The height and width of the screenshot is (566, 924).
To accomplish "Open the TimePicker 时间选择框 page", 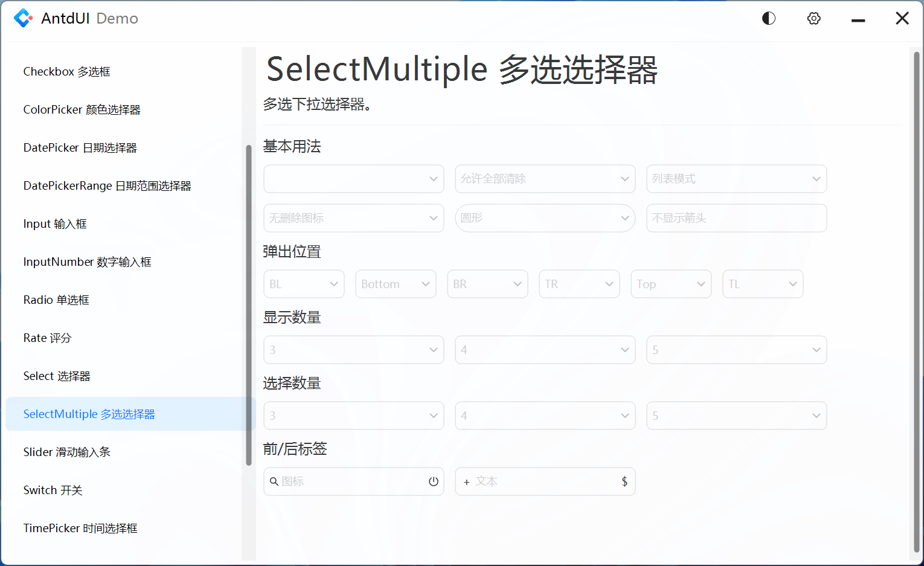I will pyautogui.click(x=80, y=528).
